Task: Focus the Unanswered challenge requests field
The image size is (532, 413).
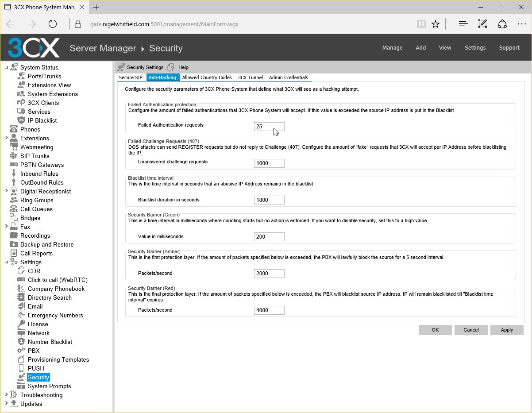Action: [x=270, y=163]
